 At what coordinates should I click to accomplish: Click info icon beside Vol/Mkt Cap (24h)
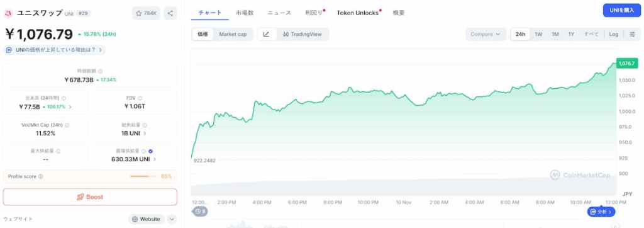(x=67, y=125)
